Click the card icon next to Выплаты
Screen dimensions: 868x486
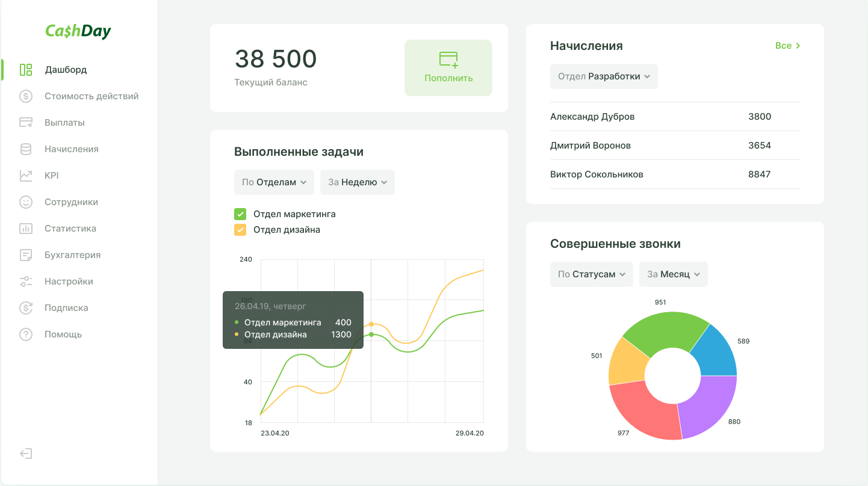(x=26, y=123)
